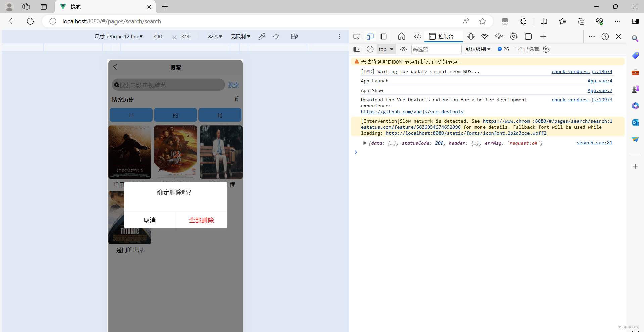
Task: Click 取消 in the delete dialog
Action: (150, 220)
